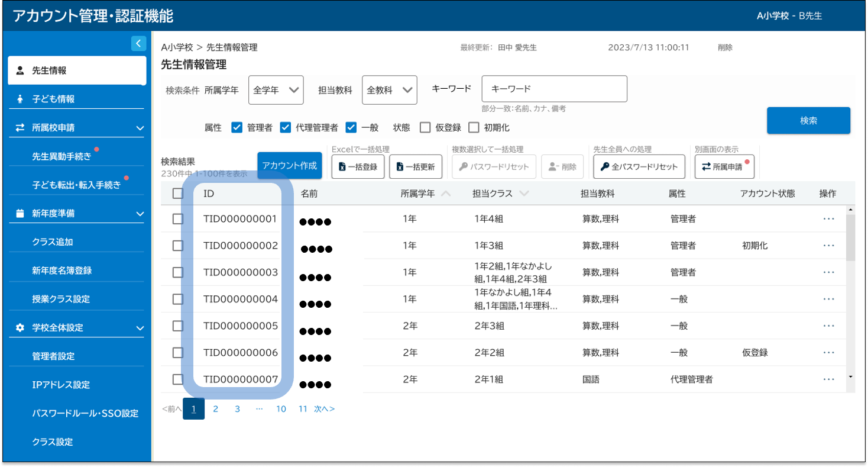This screenshot has height=467, width=868.
Task: Sort by 所属学年 using the column arrow
Action: pos(446,194)
